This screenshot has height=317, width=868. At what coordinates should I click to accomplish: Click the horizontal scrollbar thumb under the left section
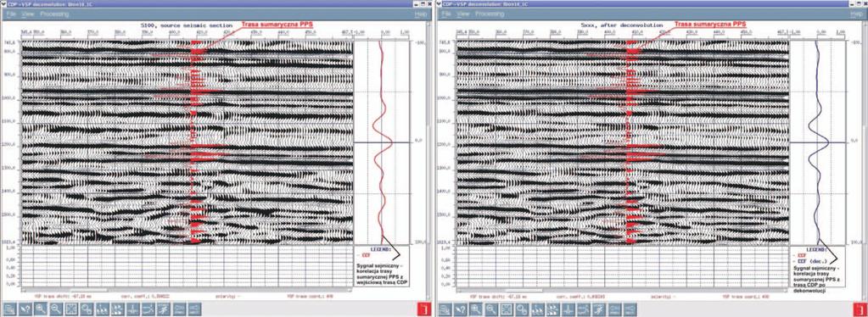pyautogui.click(x=88, y=291)
